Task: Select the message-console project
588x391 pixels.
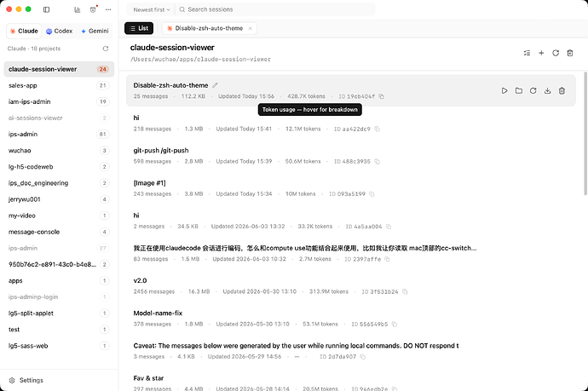Action: coord(59,232)
